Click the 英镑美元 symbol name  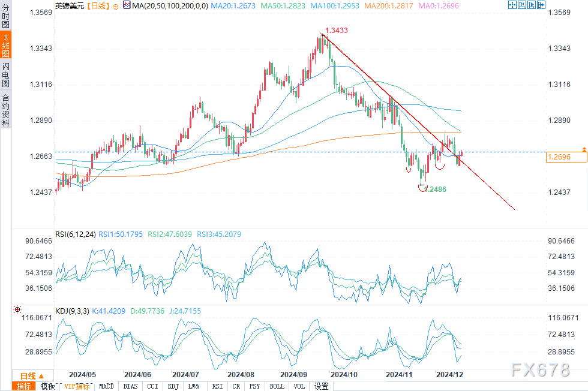[x=70, y=5]
